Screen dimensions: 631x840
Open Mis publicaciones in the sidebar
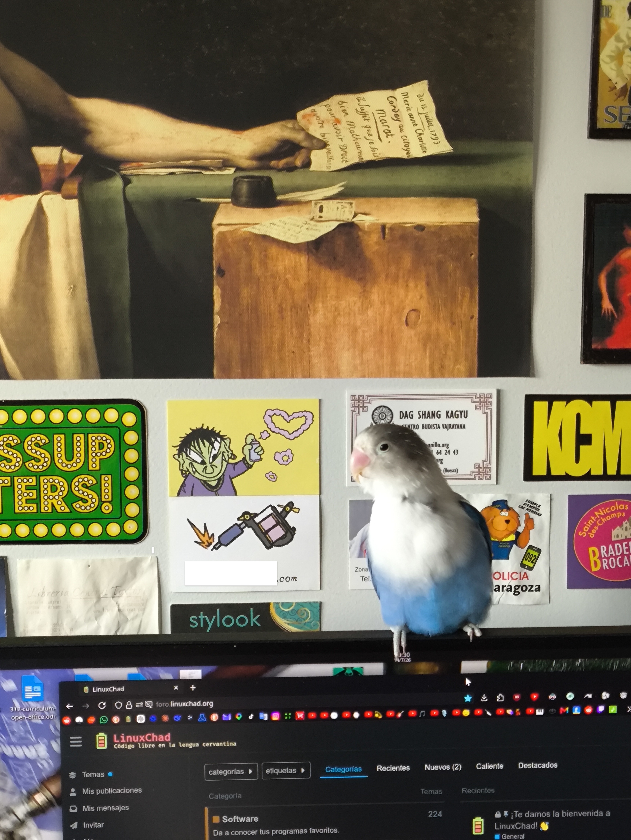coord(106,791)
